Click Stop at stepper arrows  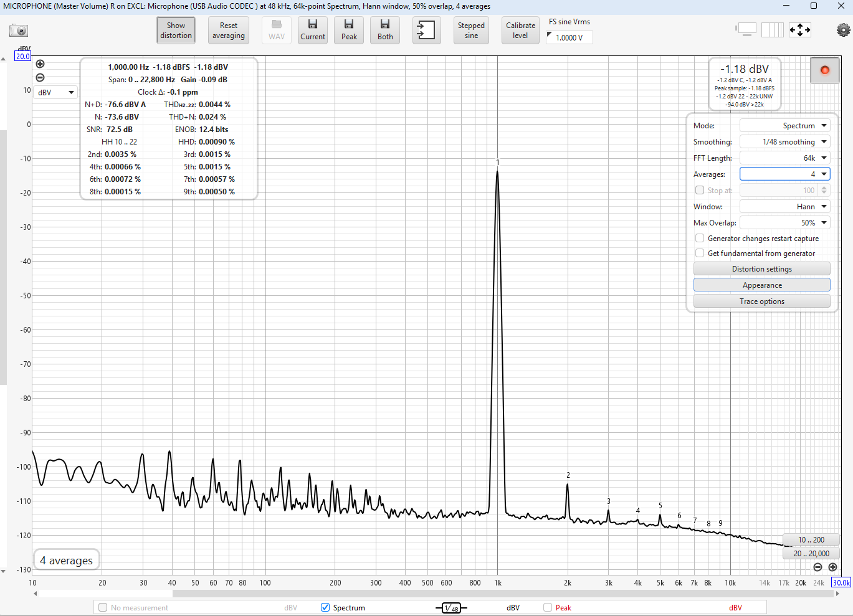[824, 190]
